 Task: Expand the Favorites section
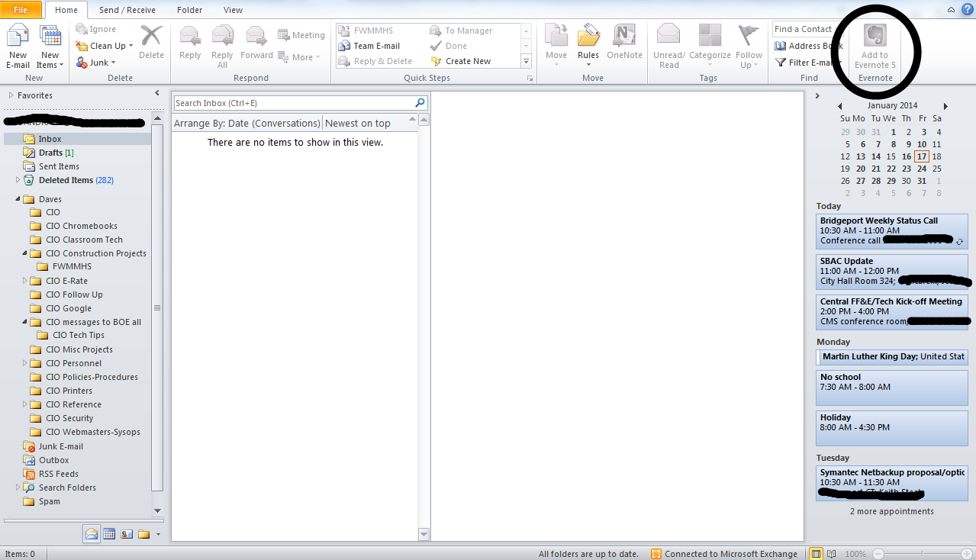click(11, 95)
